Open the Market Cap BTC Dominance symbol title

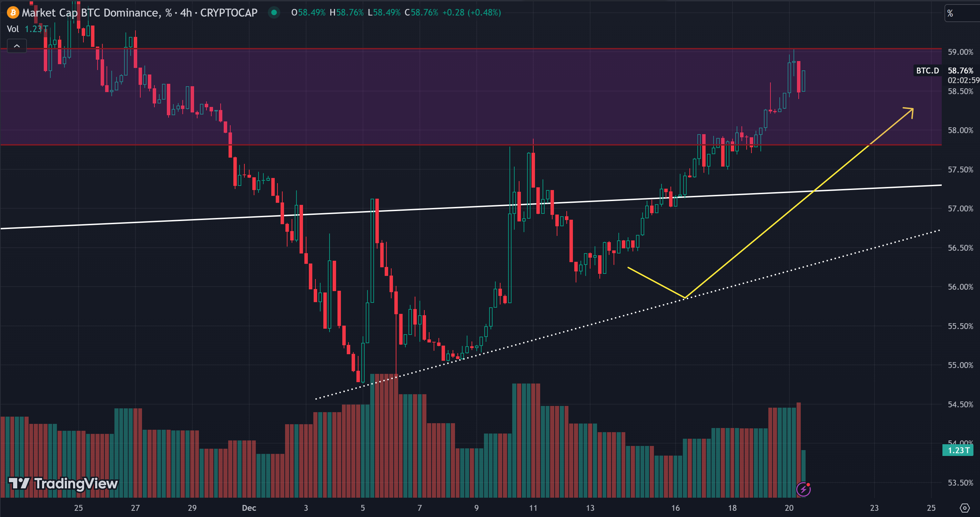coord(139,12)
